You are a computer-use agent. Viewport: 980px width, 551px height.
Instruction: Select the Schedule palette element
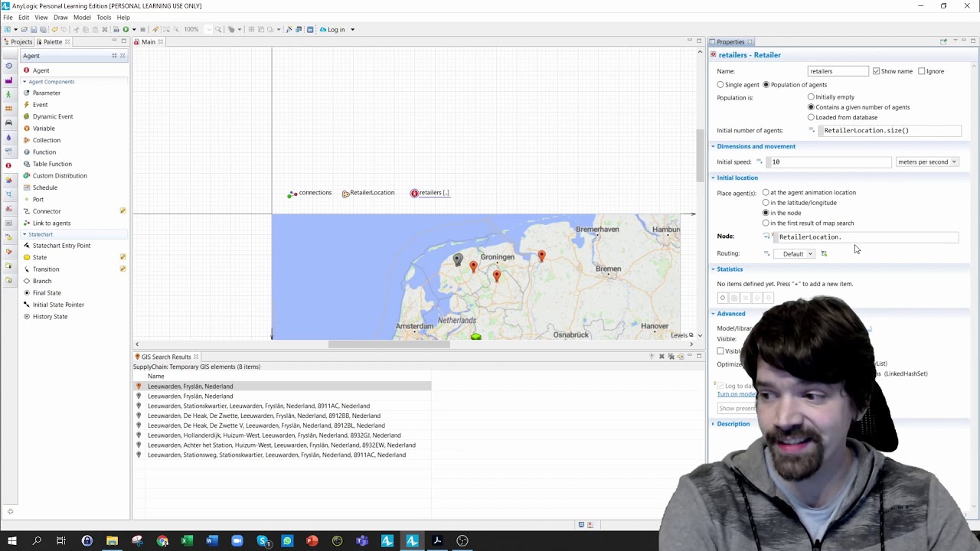click(x=44, y=187)
